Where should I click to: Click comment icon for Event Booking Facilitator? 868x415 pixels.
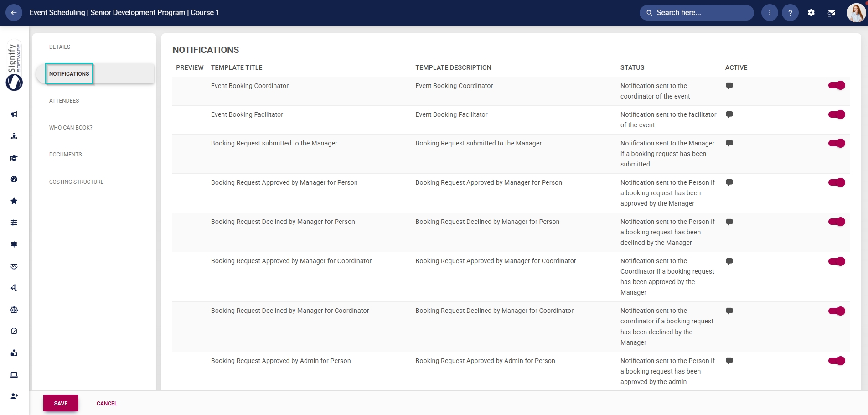point(729,114)
